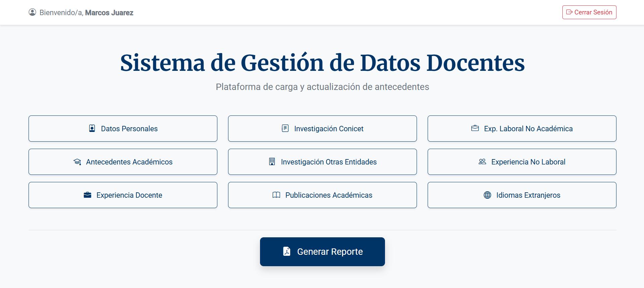Click Cerrar Sesión to log out
The height and width of the screenshot is (288, 644).
point(589,12)
